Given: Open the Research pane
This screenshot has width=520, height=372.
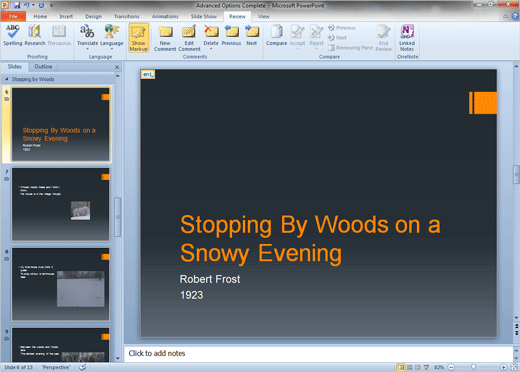Looking at the screenshot, I should 35,35.
